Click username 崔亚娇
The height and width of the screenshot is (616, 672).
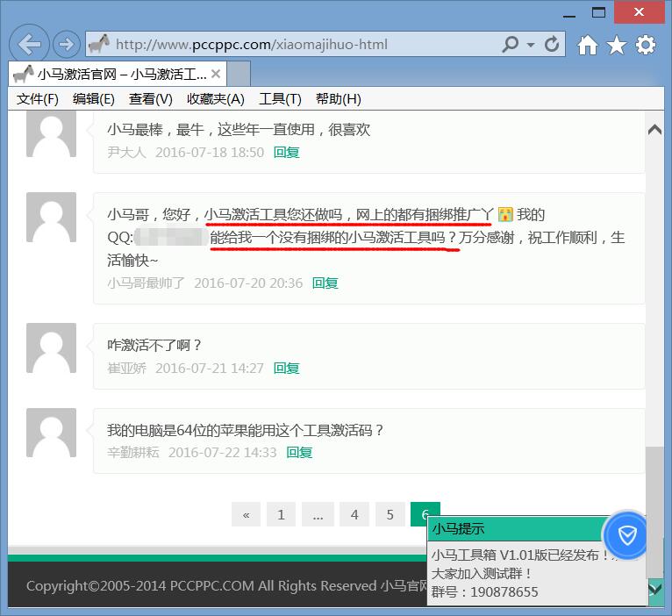(126, 368)
